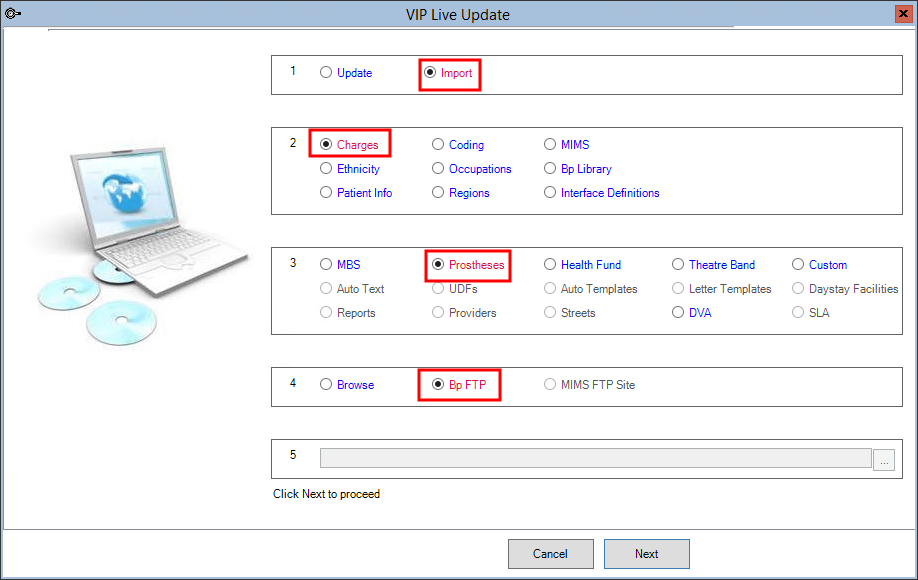Viewport: 918px width, 580px height.
Task: Click the Next button
Action: point(646,553)
